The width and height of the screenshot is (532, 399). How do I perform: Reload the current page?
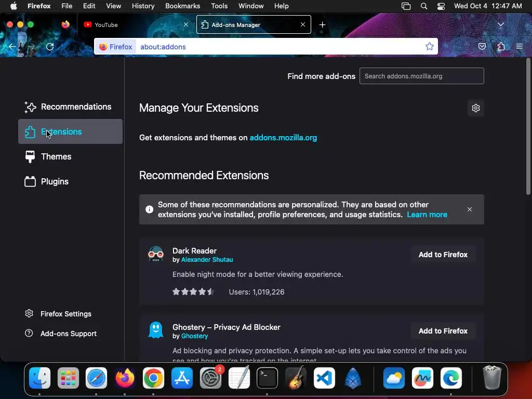(x=50, y=46)
